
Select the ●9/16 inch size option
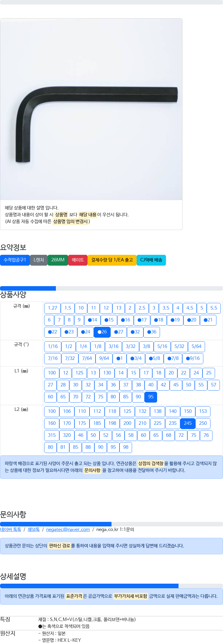[193, 358]
